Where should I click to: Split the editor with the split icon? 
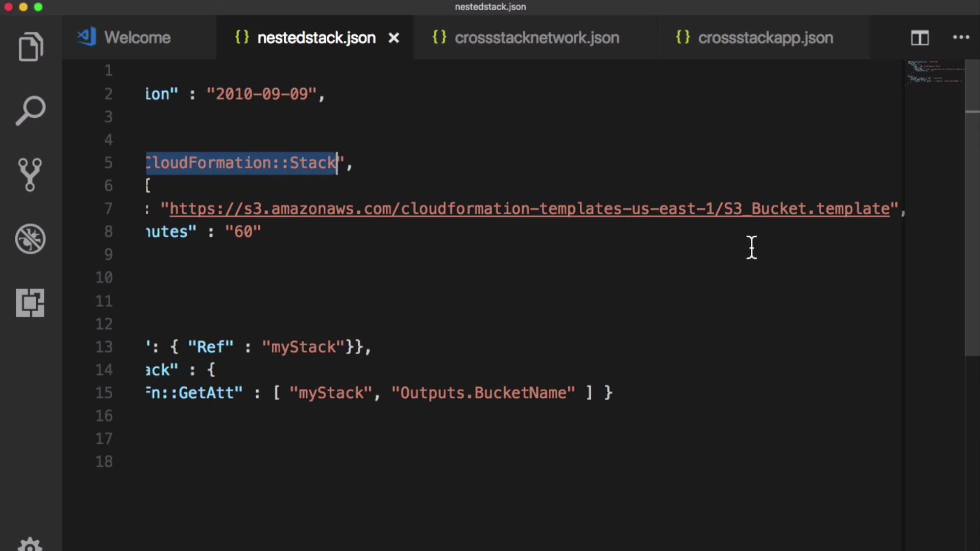920,38
